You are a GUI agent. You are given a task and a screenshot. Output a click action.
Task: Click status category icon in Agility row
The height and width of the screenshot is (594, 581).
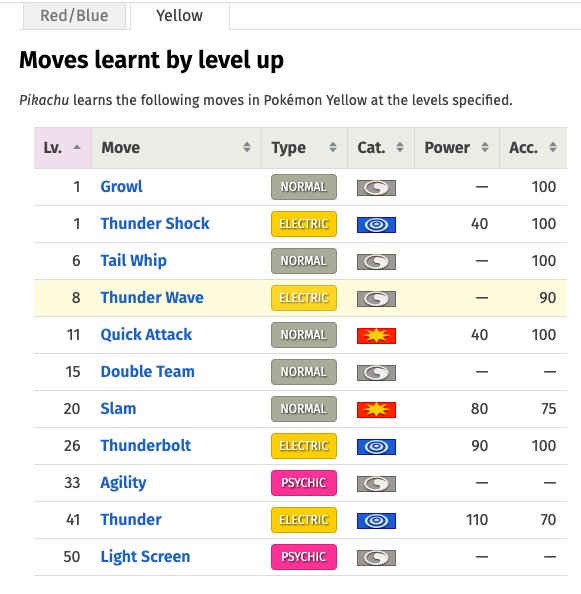(376, 484)
